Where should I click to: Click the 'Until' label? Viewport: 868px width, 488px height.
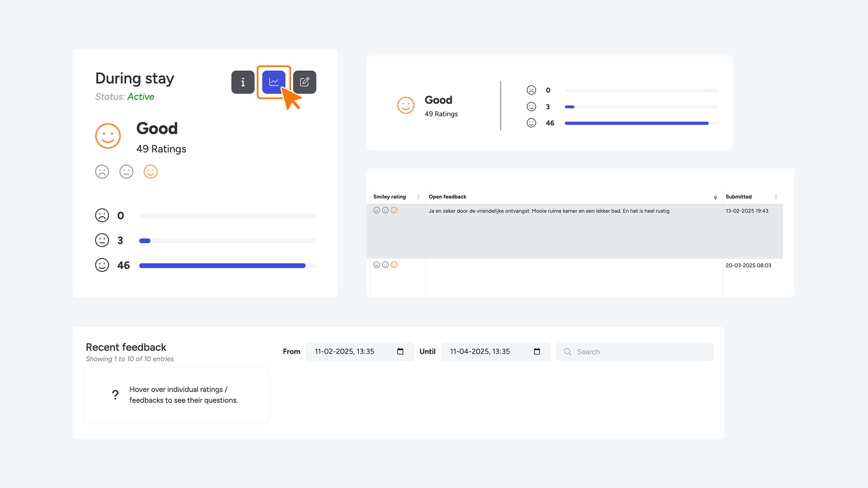point(427,352)
